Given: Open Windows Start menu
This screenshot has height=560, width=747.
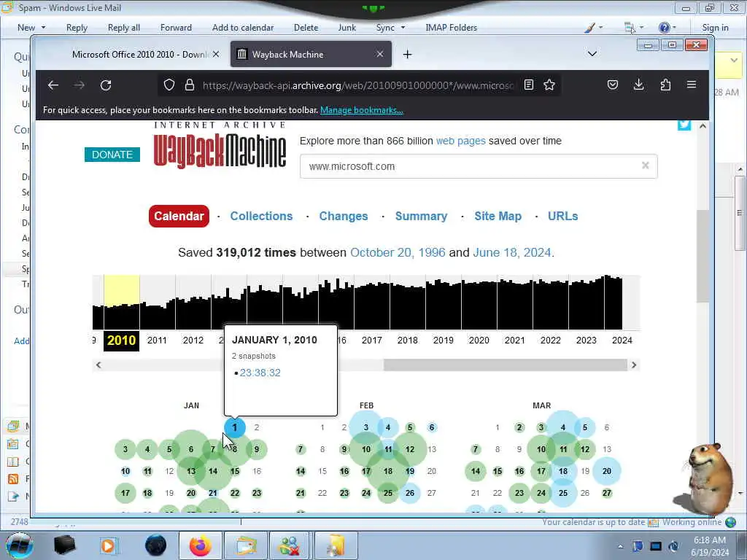Looking at the screenshot, I should [x=20, y=545].
